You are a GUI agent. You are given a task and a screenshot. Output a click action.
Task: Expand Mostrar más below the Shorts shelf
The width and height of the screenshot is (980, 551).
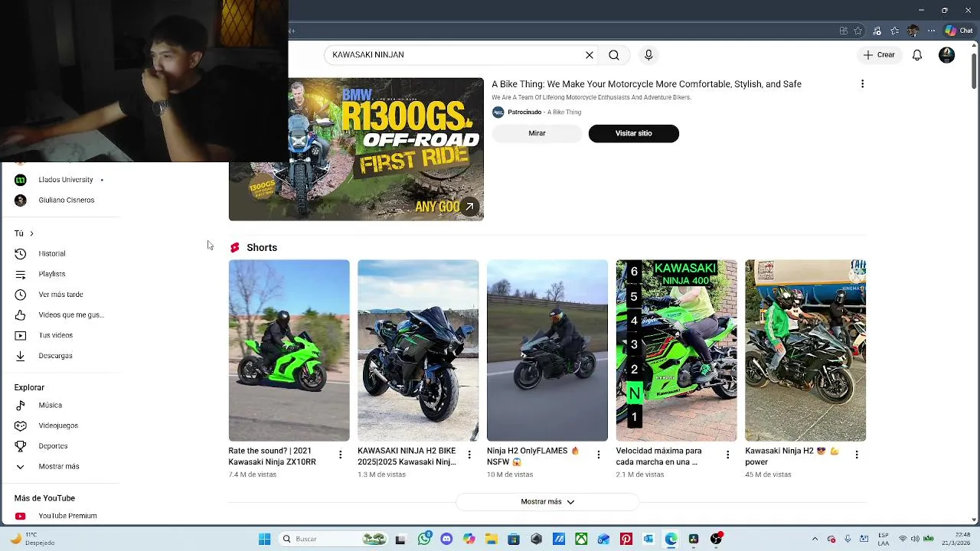[x=547, y=502]
